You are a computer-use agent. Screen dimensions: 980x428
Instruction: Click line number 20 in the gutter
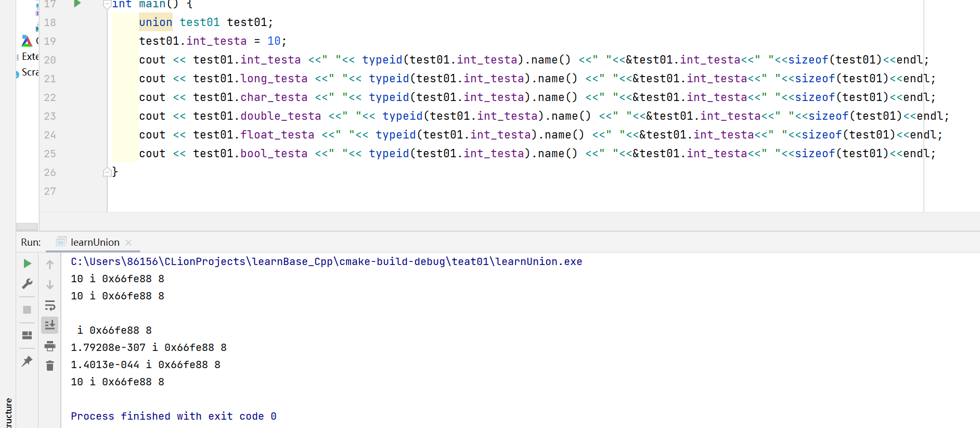click(x=50, y=60)
